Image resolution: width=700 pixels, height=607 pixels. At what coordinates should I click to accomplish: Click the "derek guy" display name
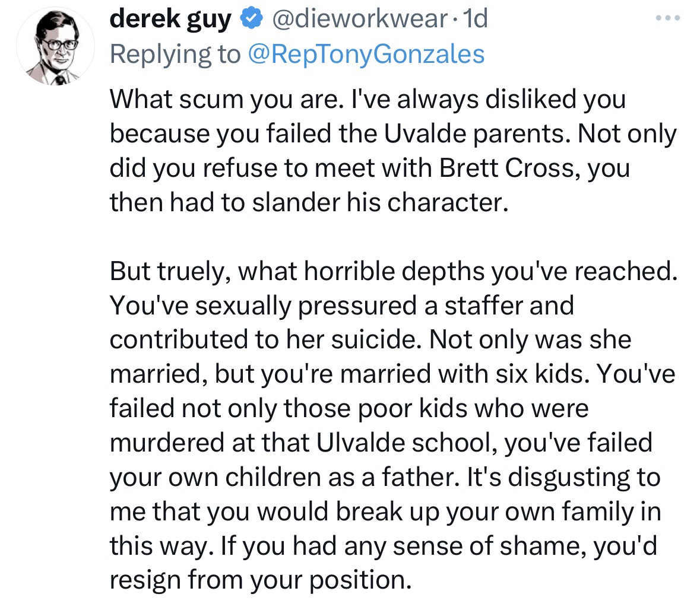point(170,21)
